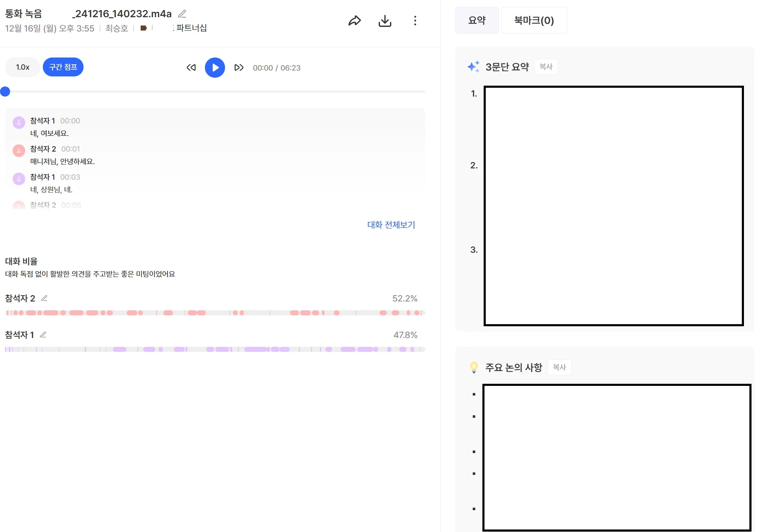Click the sparkle icon beside 3문단 요약

(474, 66)
